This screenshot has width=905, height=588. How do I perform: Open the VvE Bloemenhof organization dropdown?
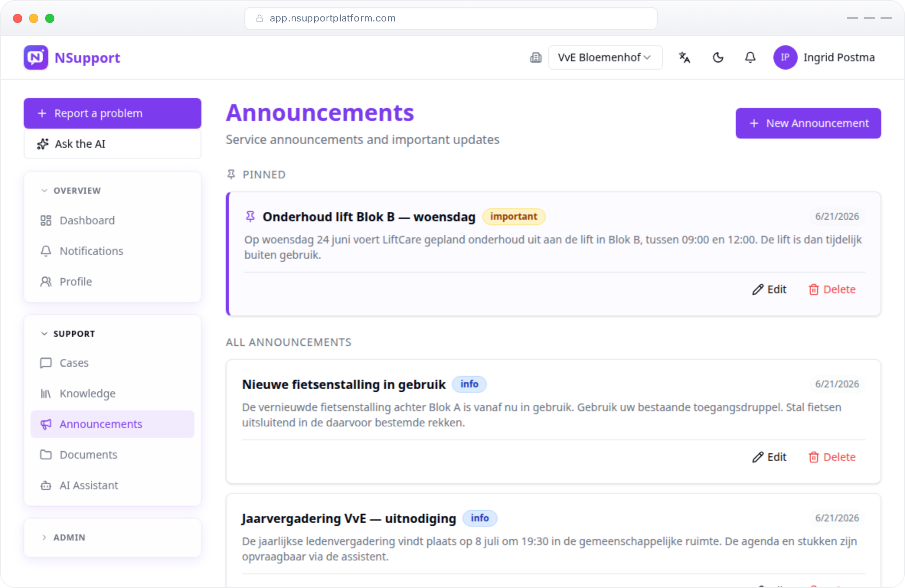click(x=605, y=57)
